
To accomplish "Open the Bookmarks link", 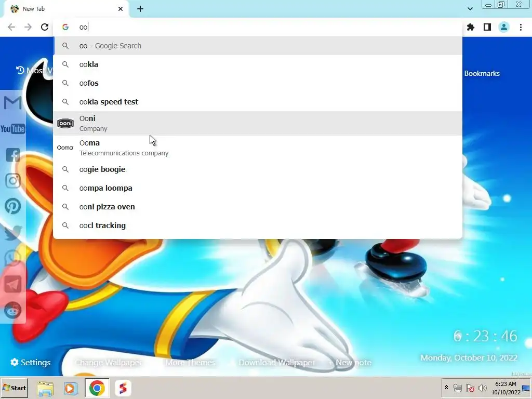I will (482, 73).
